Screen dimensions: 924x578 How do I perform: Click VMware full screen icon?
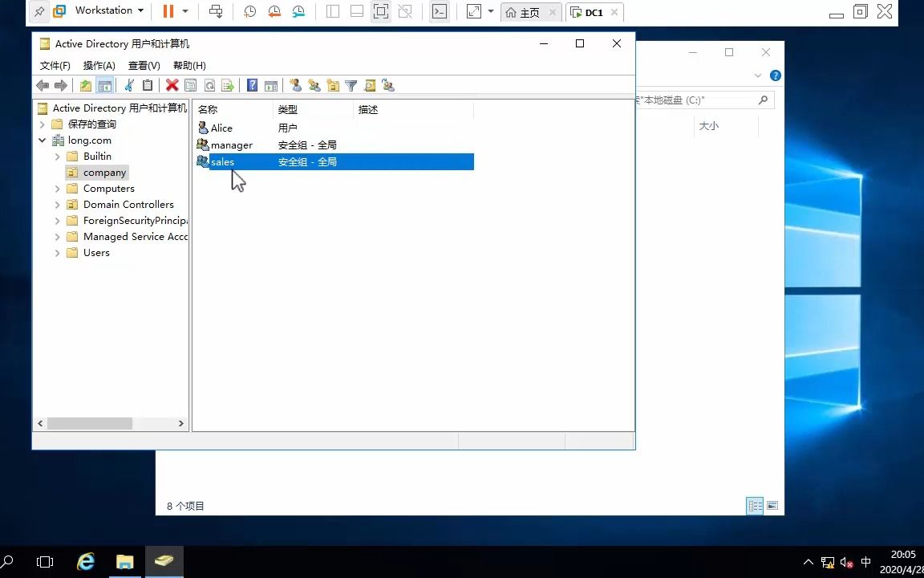tap(381, 11)
